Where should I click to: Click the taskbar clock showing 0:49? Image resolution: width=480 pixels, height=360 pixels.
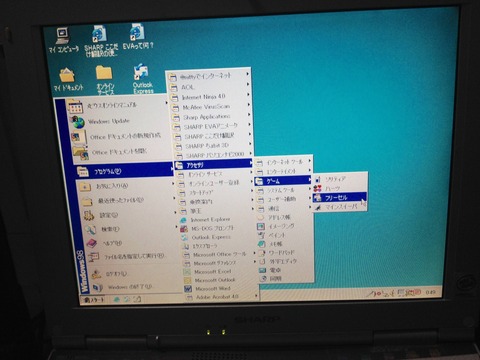430,292
